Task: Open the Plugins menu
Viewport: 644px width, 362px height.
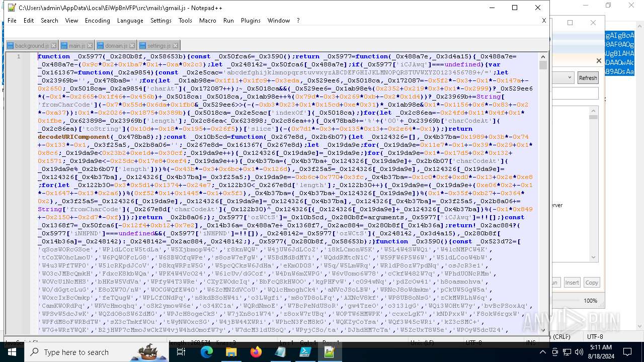Action: pos(251,21)
